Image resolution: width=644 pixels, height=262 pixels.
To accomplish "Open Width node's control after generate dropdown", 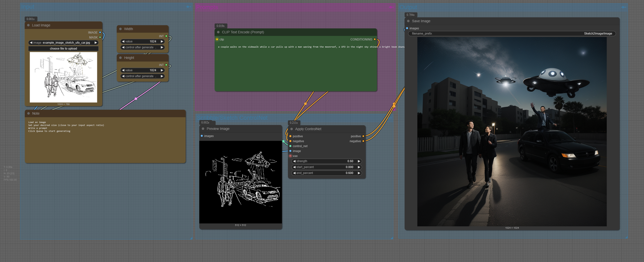I will coord(142,47).
